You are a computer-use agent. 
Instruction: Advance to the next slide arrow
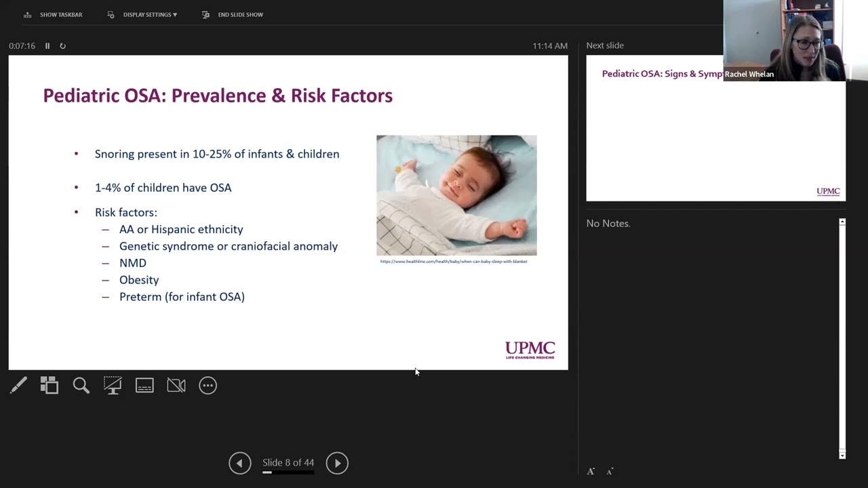(337, 463)
